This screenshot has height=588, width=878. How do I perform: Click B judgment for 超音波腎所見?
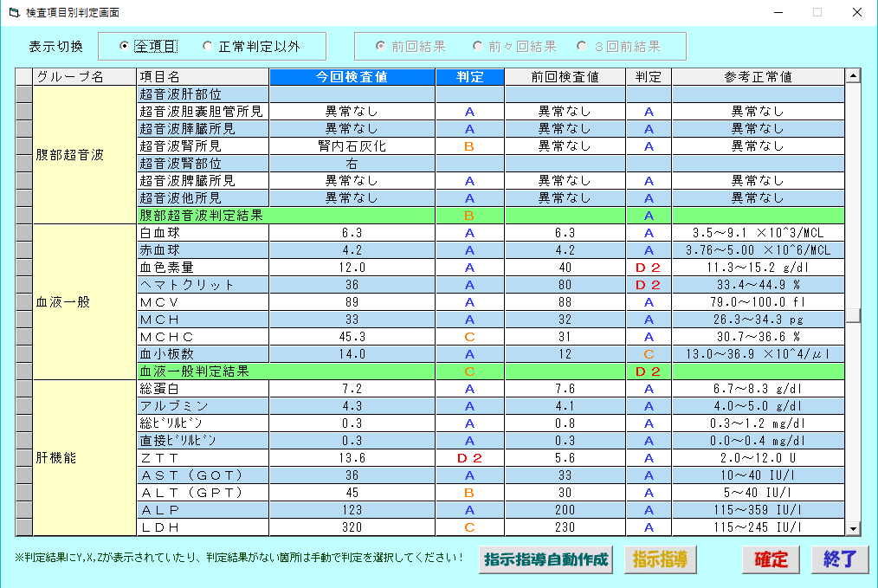click(x=470, y=146)
